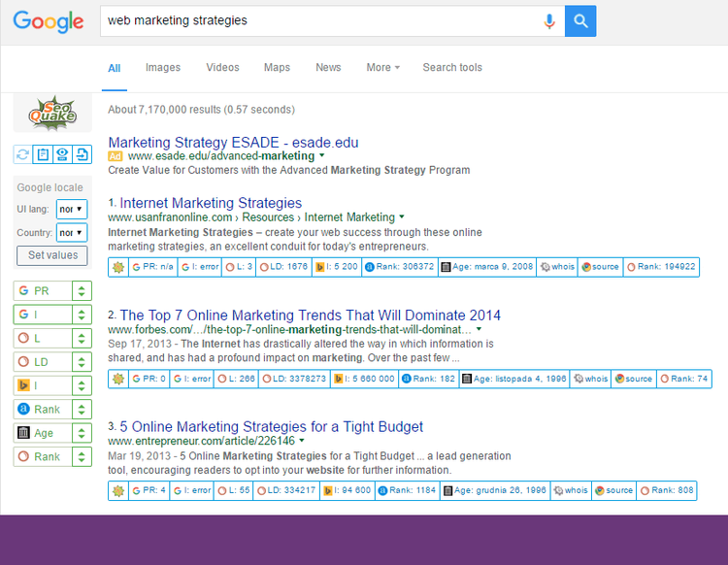
Task: Open the UI lang dropdown
Action: [72, 209]
